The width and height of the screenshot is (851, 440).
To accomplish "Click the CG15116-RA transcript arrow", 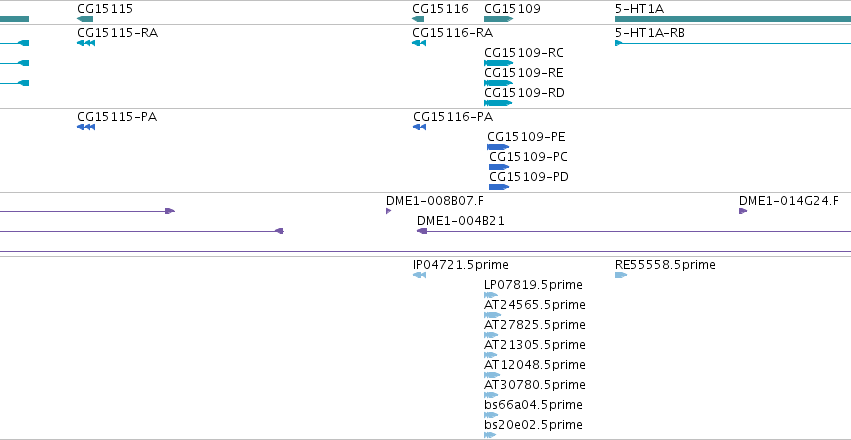I will (x=419, y=43).
